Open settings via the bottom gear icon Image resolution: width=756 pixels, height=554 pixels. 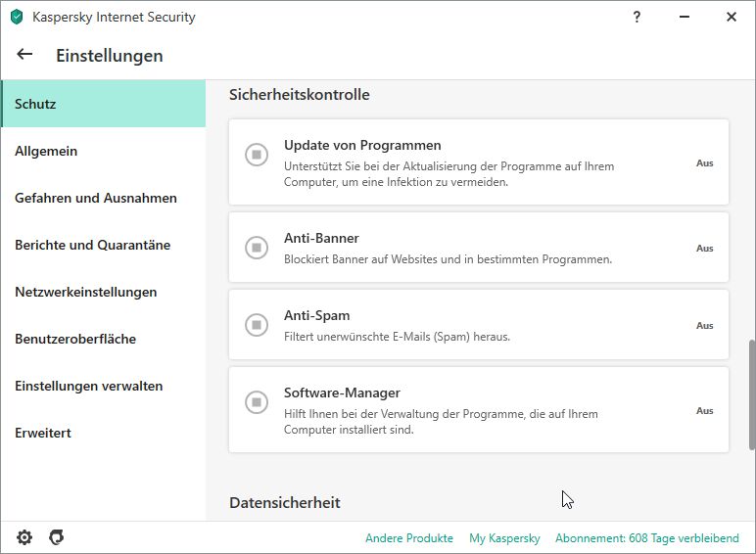pyautogui.click(x=24, y=537)
